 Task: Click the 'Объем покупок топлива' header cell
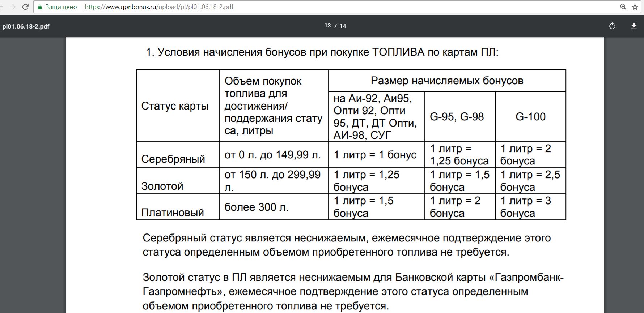274,106
